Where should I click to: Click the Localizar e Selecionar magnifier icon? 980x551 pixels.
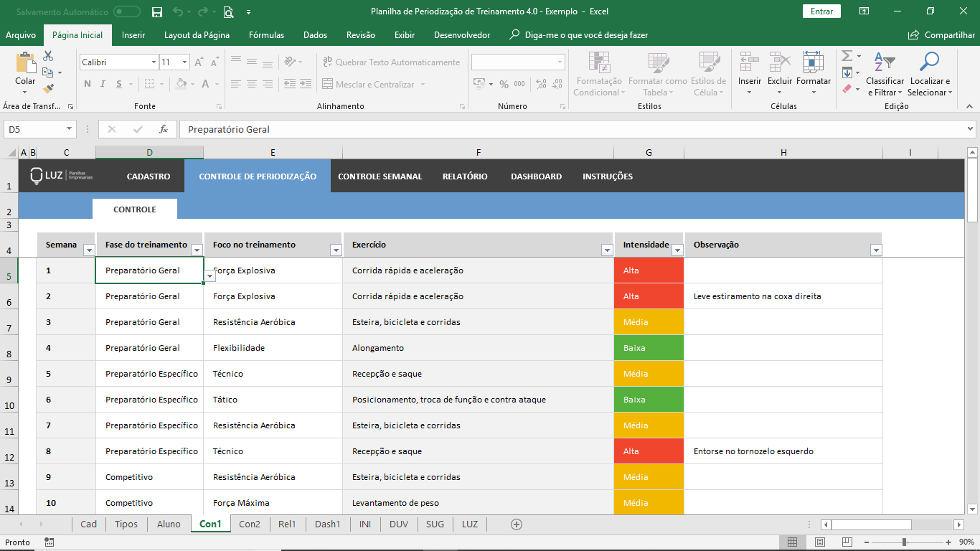click(929, 62)
